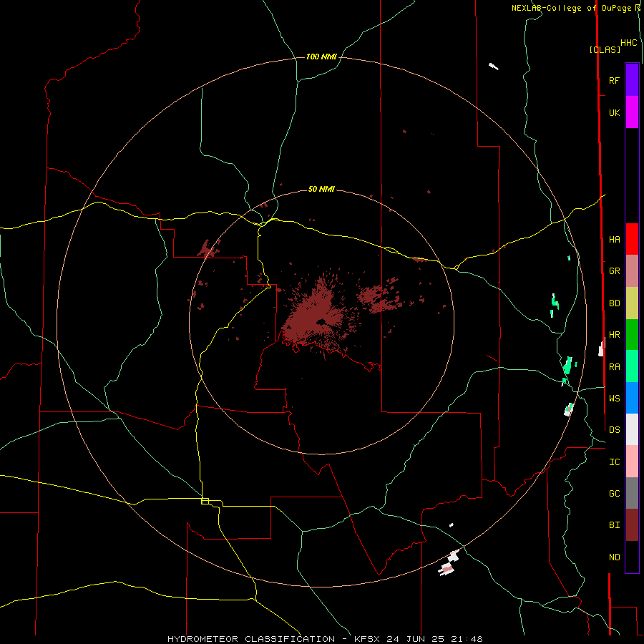Click the WS blue legend swatch
This screenshot has height=644, width=644.
632,398
